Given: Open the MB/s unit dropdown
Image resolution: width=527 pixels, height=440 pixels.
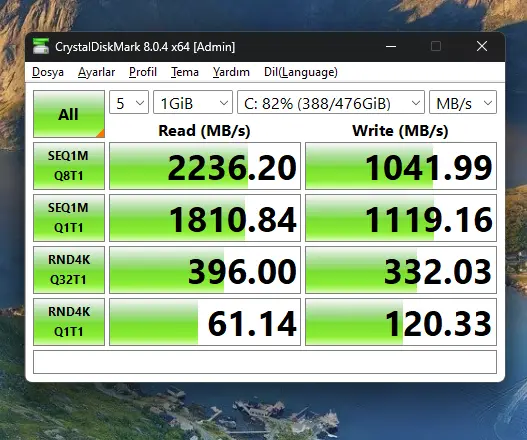Looking at the screenshot, I should point(463,102).
